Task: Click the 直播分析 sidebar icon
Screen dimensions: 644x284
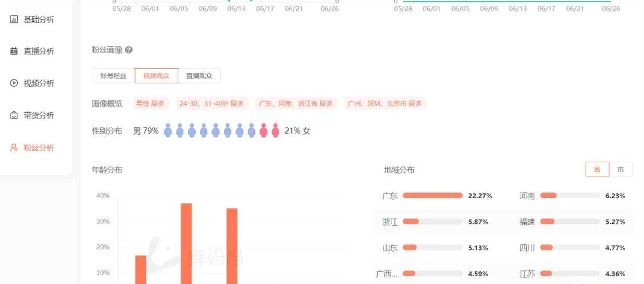Action: point(14,51)
